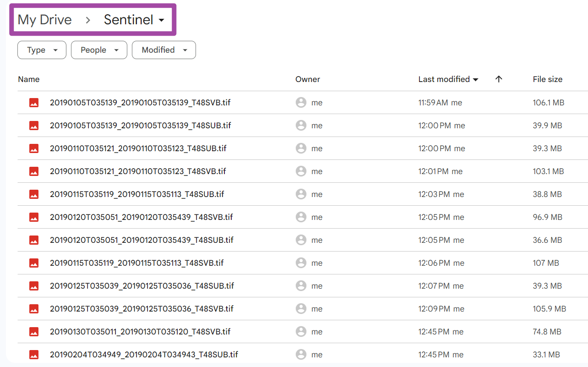Open the People filter dropdown
The width and height of the screenshot is (588, 367).
tap(99, 50)
